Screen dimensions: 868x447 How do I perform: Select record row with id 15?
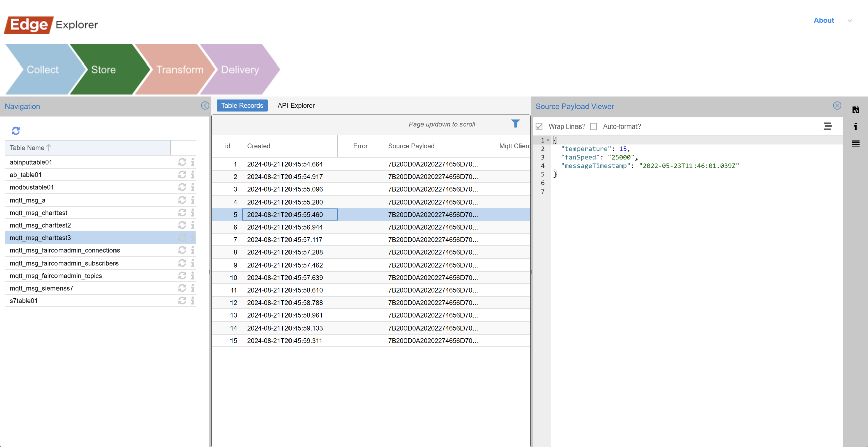[x=371, y=341]
